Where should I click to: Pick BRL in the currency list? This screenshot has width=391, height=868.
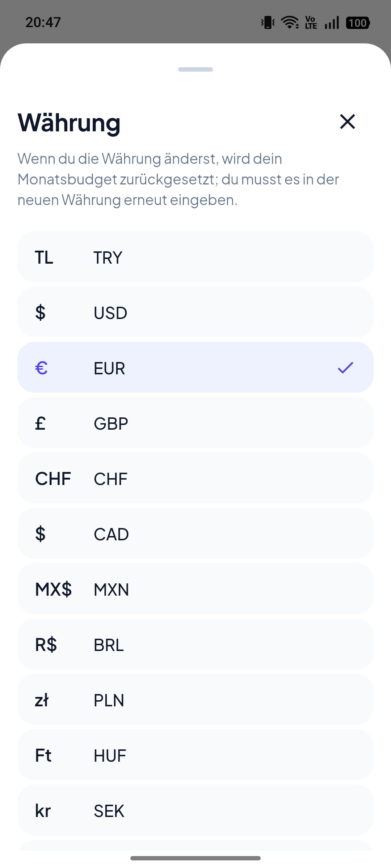pyautogui.click(x=195, y=644)
